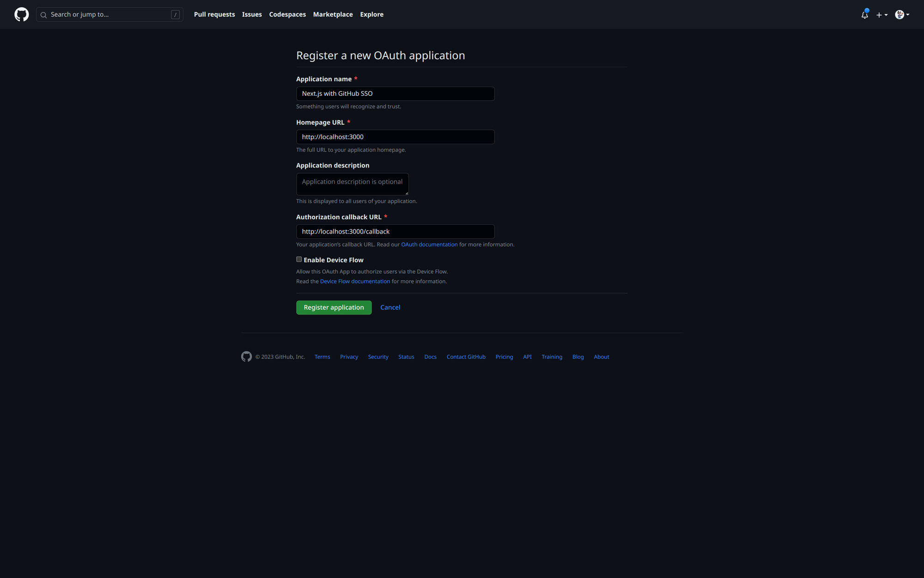Open Contact GitHub footer link
This screenshot has height=578, width=924.
466,357
